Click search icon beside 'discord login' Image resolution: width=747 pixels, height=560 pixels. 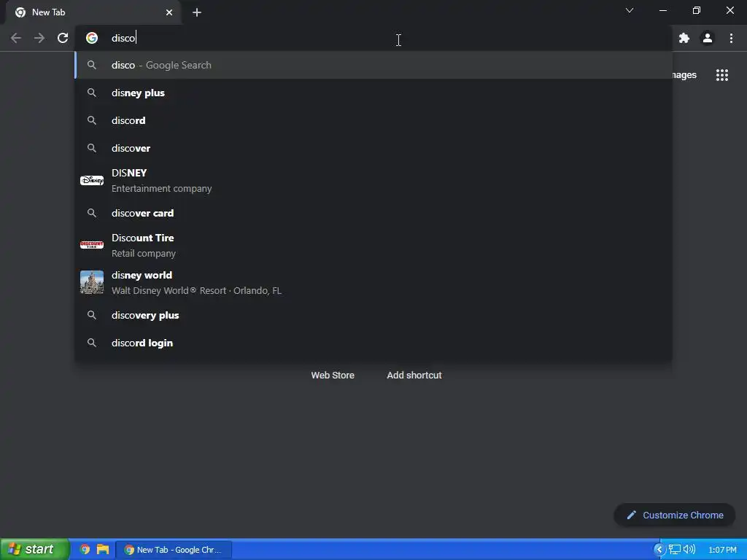click(x=92, y=343)
